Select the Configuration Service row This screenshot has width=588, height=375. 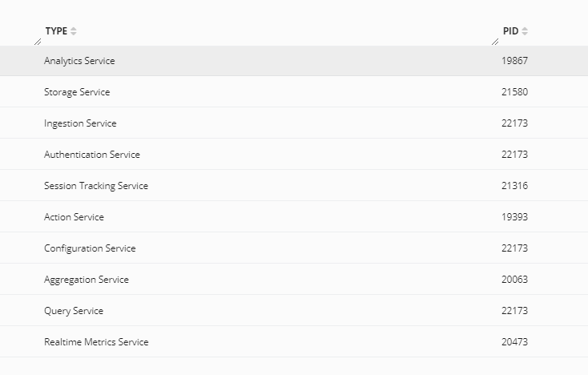tap(90, 248)
